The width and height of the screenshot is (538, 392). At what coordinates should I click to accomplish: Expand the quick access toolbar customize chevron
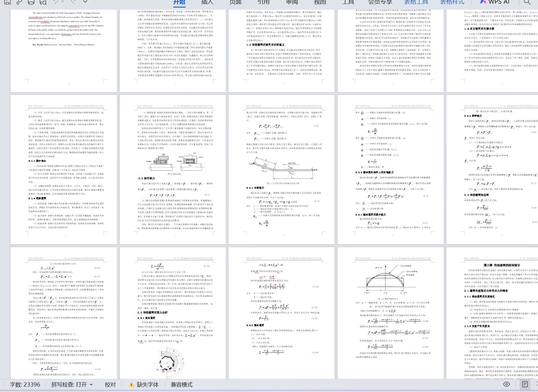tap(85, 2)
